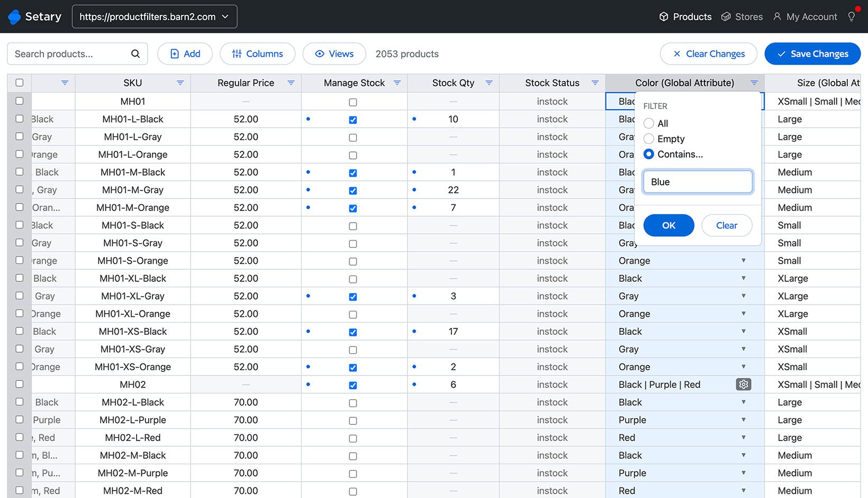Open the Stores menu
This screenshot has height=498, width=868.
pyautogui.click(x=742, y=16)
